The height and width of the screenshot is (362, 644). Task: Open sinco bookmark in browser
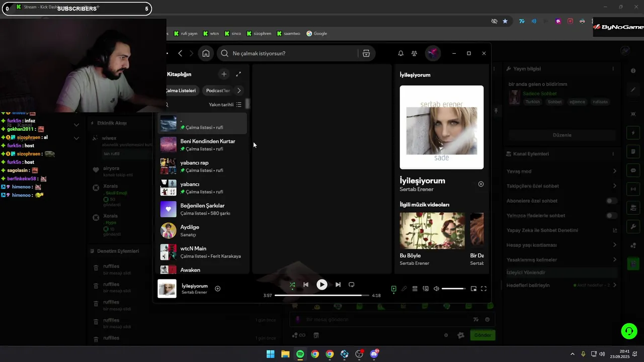click(232, 34)
